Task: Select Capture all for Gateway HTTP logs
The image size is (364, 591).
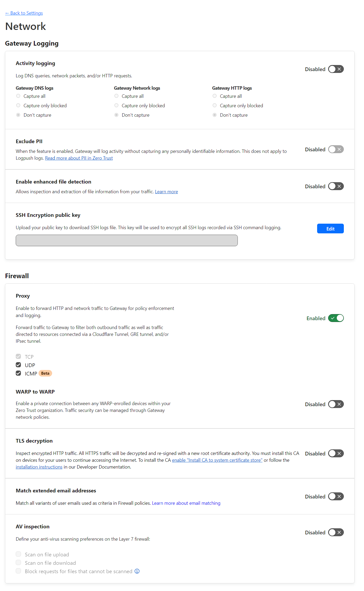Action: point(215,96)
